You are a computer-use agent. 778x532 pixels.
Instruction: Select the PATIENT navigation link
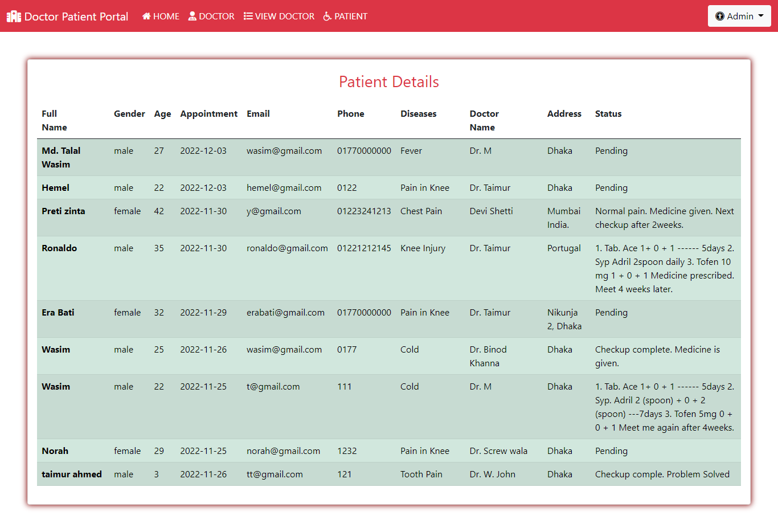pos(350,17)
